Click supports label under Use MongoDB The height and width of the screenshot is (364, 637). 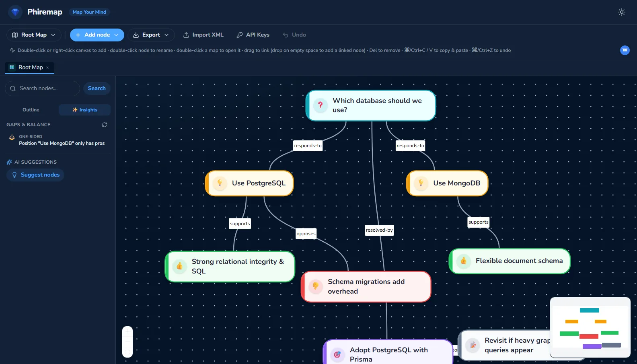click(x=479, y=222)
